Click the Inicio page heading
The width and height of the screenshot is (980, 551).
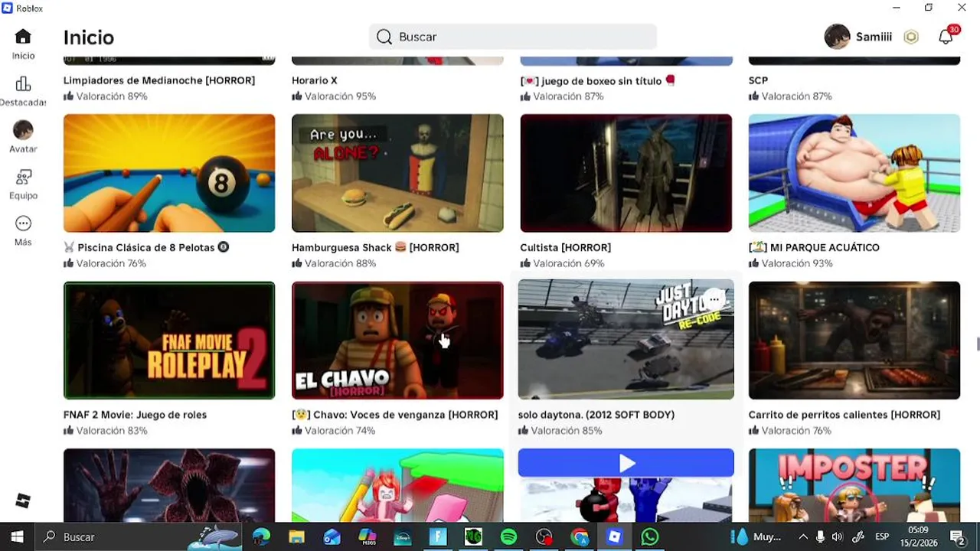(89, 37)
